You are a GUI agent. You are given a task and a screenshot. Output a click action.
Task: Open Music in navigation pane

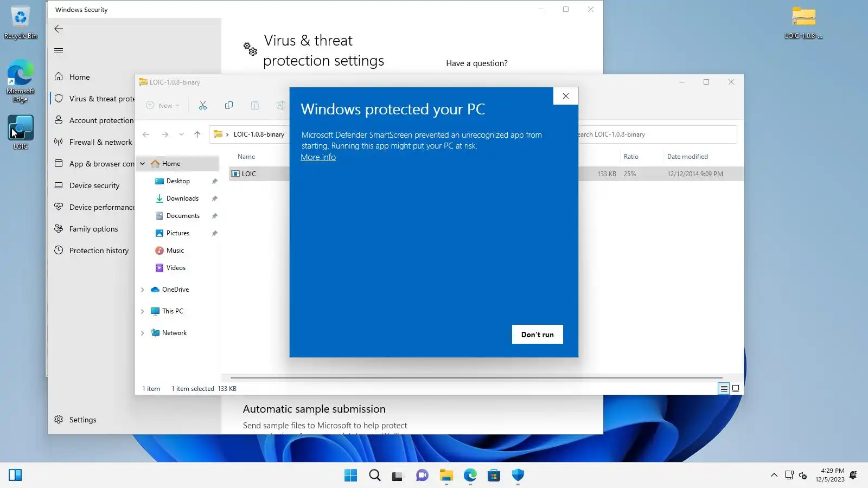click(x=175, y=251)
